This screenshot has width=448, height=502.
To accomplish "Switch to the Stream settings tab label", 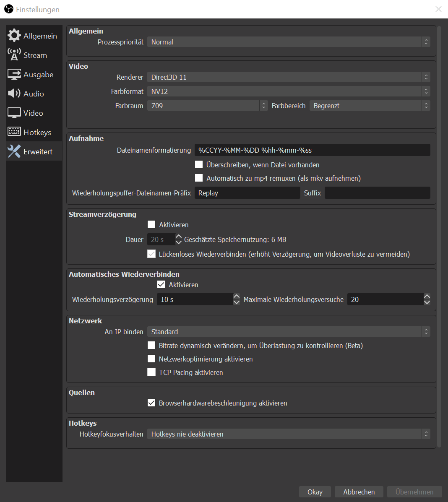I will pyautogui.click(x=35, y=55).
